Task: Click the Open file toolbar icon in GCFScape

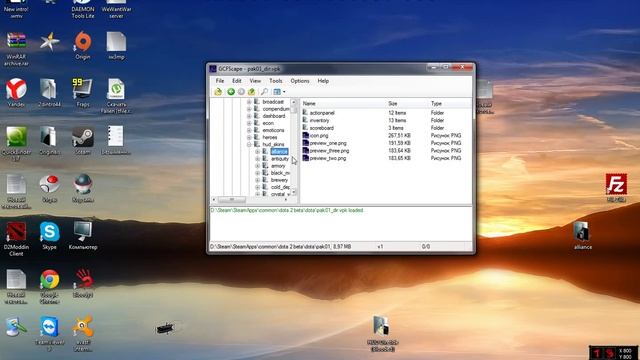Action: point(218,92)
